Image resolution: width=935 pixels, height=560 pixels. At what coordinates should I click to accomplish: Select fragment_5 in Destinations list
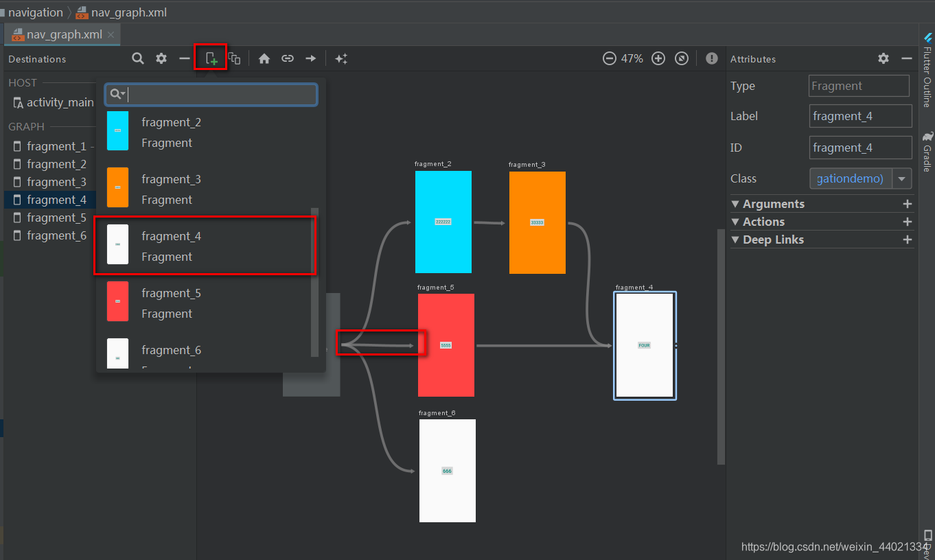pyautogui.click(x=50, y=218)
